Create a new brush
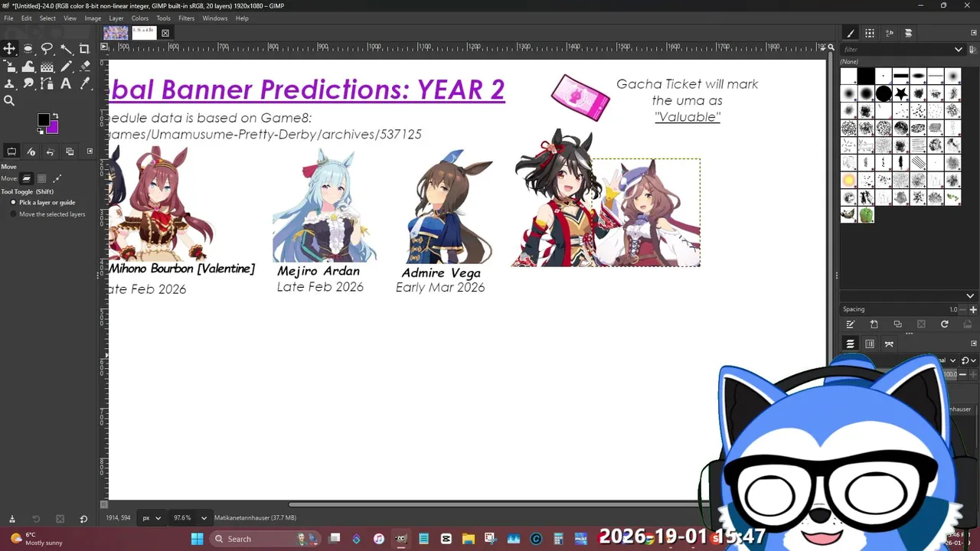 (x=874, y=324)
